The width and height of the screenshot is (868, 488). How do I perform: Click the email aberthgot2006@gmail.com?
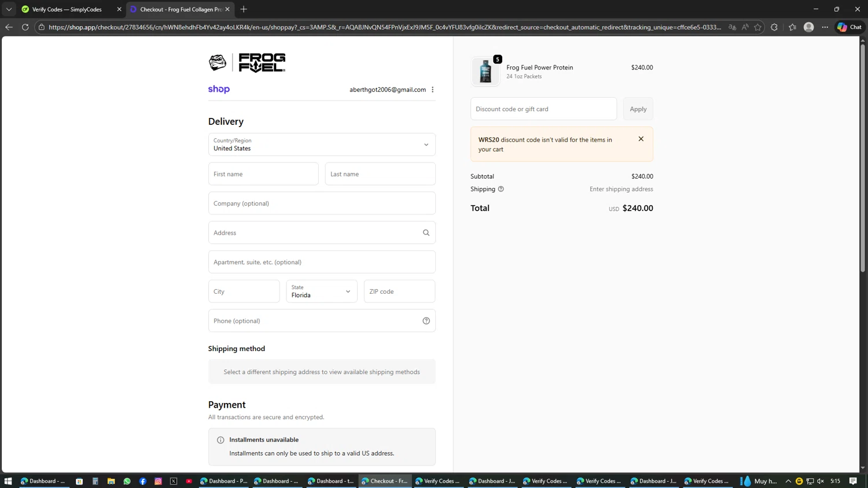pyautogui.click(x=388, y=90)
